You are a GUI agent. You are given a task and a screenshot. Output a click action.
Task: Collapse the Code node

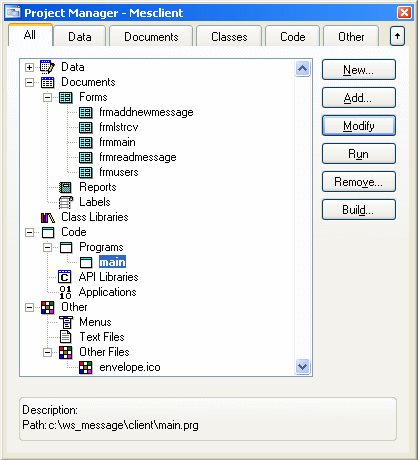[x=29, y=232]
